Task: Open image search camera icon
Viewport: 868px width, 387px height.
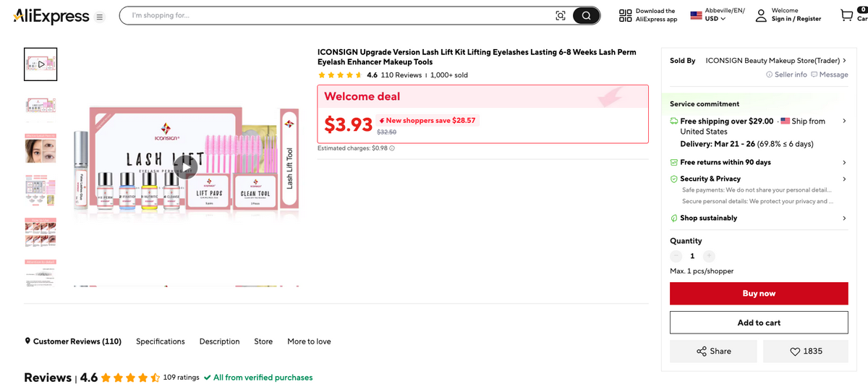Action: coord(560,16)
